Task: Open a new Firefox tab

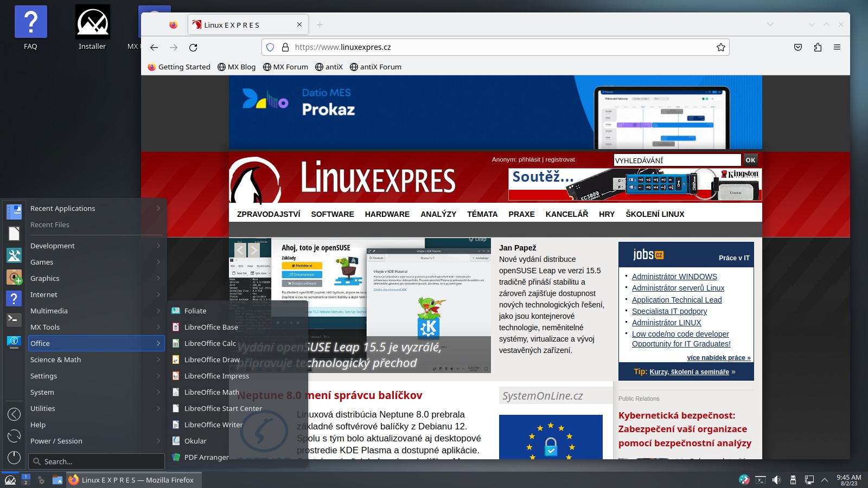Action: 320,25
